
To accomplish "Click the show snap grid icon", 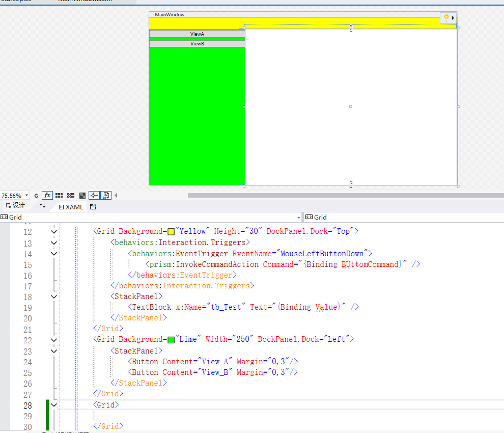I will point(59,195).
